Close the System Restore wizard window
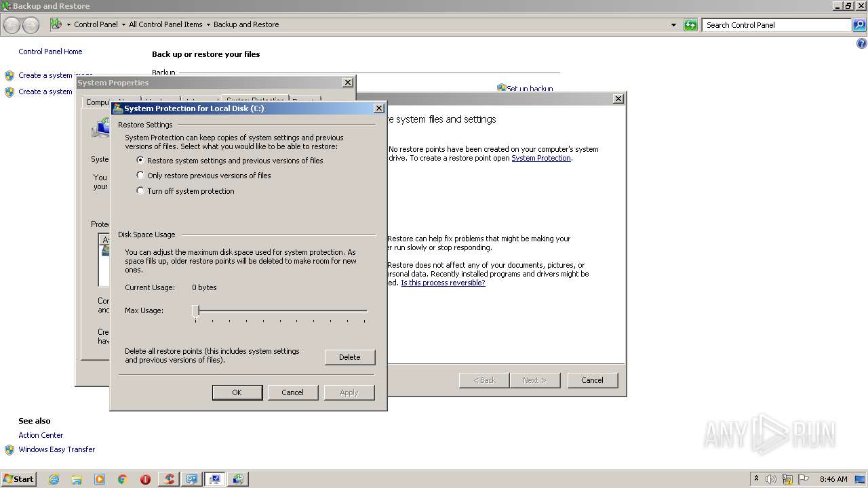 tap(618, 98)
